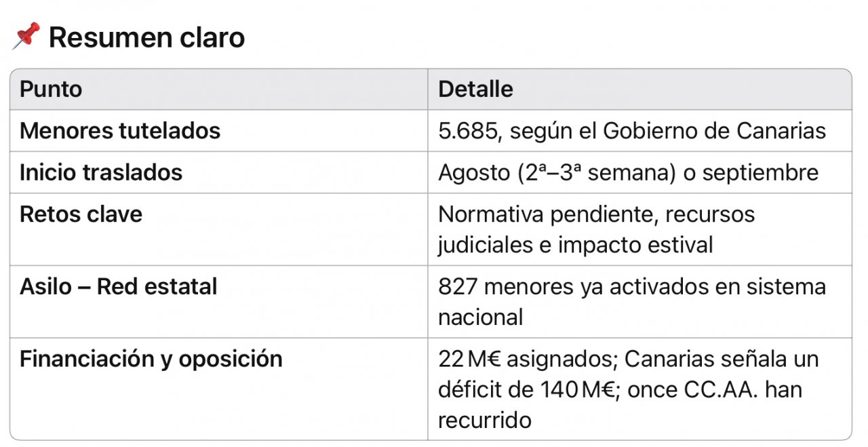
Task: Click the red pushpin icon
Action: tap(26, 36)
